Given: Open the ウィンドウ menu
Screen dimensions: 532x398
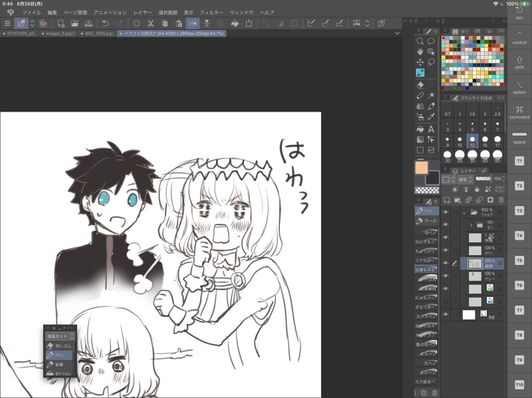Looking at the screenshot, I should 241,13.
